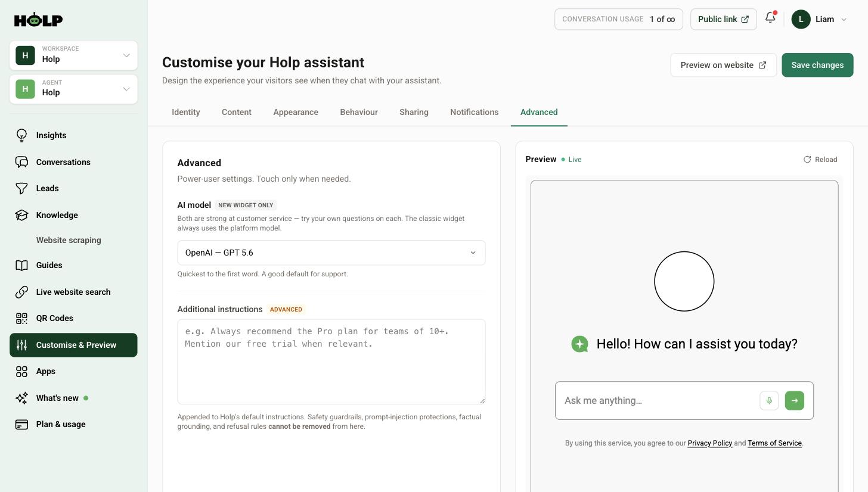The height and width of the screenshot is (492, 868).
Task: Reload the live preview
Action: 820,159
